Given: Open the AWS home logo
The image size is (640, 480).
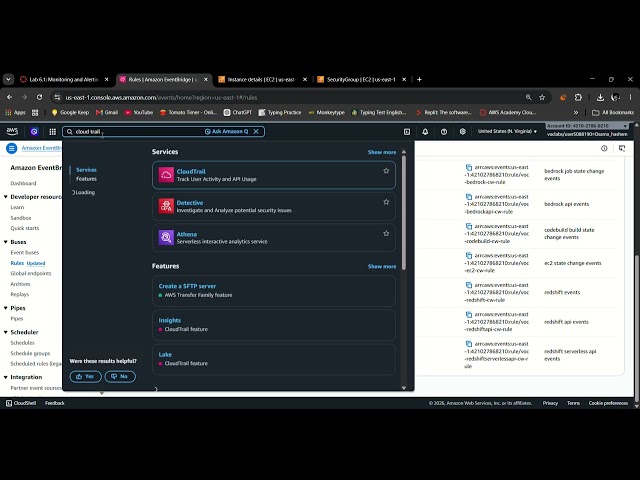Looking at the screenshot, I should 12,131.
